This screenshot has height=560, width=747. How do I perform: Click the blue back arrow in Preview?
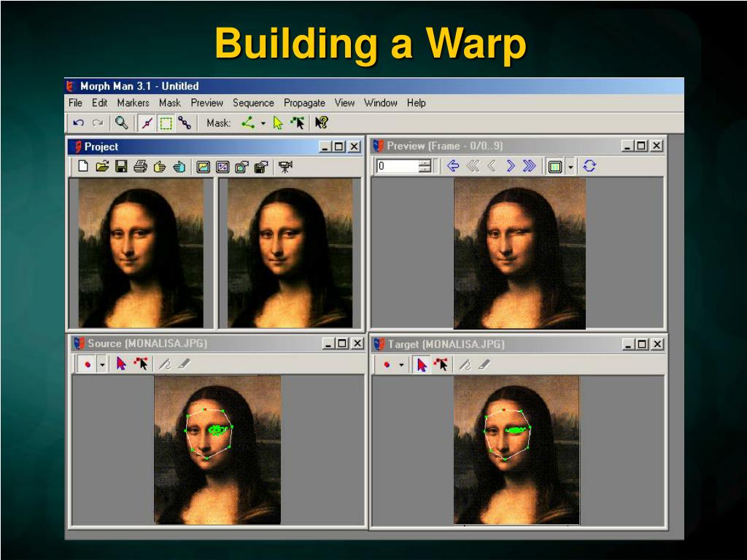pyautogui.click(x=453, y=166)
